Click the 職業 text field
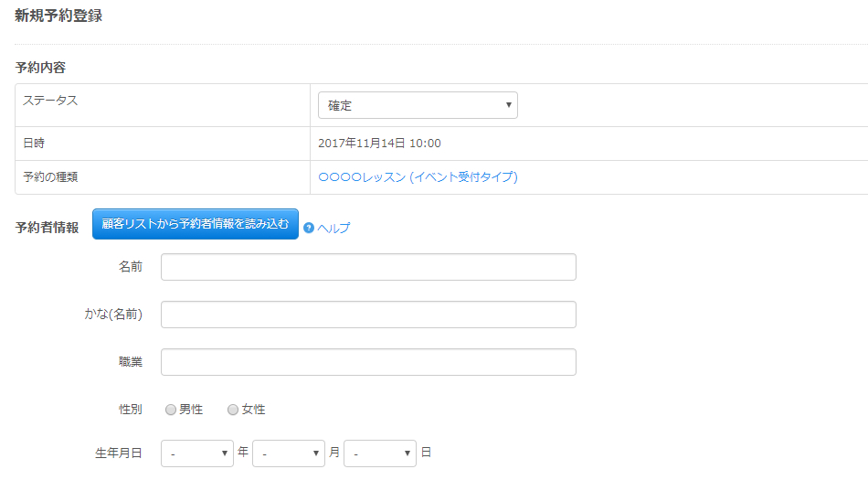The image size is (868, 480). click(368, 362)
